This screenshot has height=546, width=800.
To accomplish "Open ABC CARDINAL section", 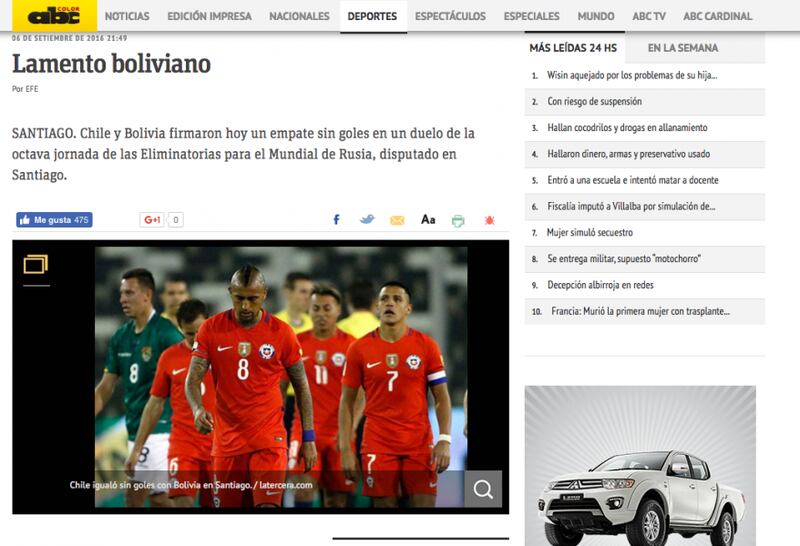I will tap(718, 16).
